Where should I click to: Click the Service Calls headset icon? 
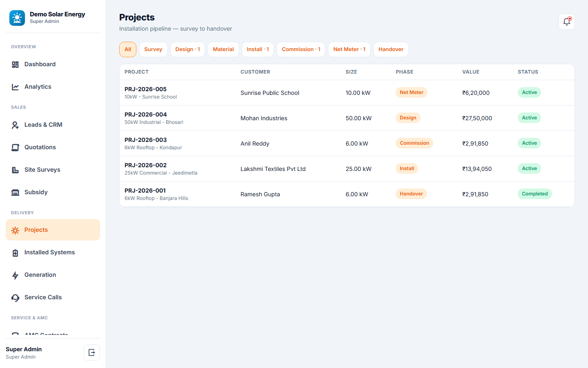coord(16,298)
